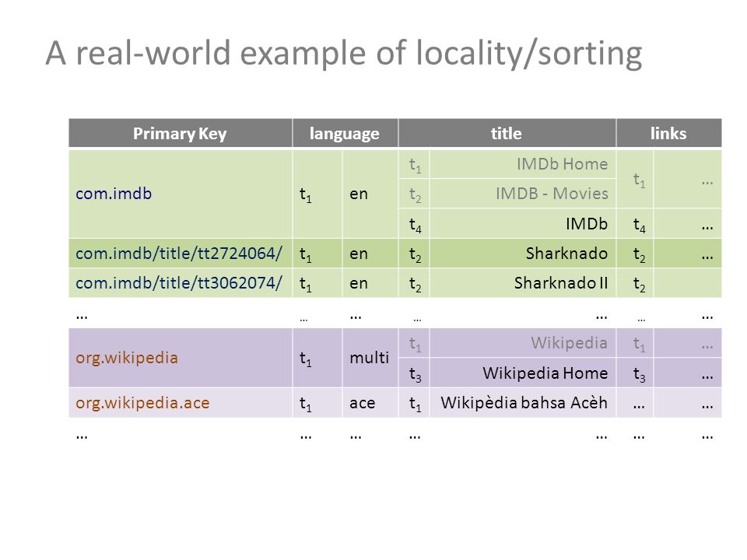Click the com.imdb primary key cell
Screen dimensions: 747x560
(x=180, y=194)
